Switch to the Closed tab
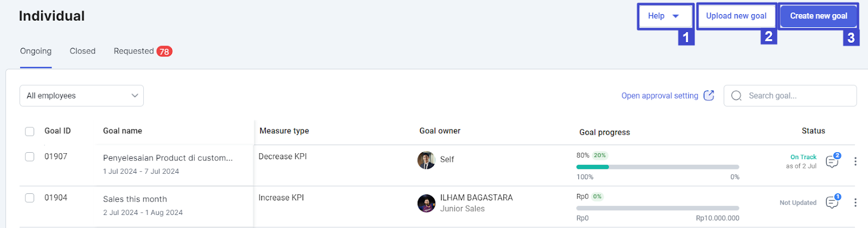 82,51
